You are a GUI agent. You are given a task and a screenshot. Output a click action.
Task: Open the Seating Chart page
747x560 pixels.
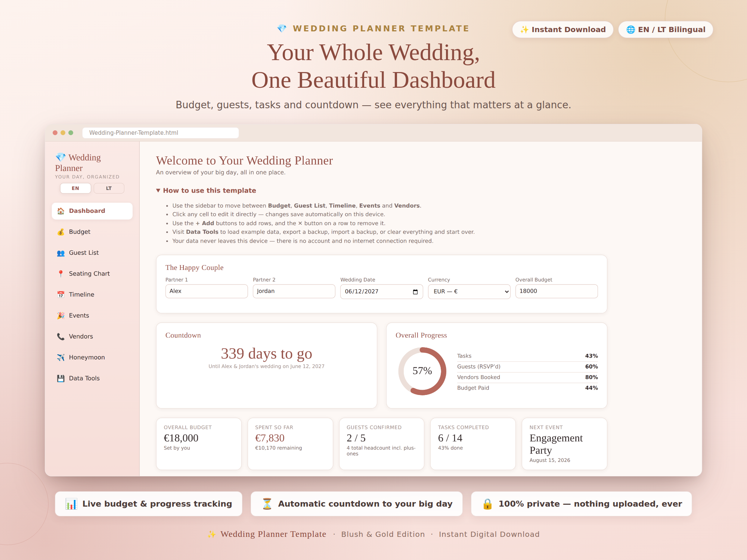[92, 274]
